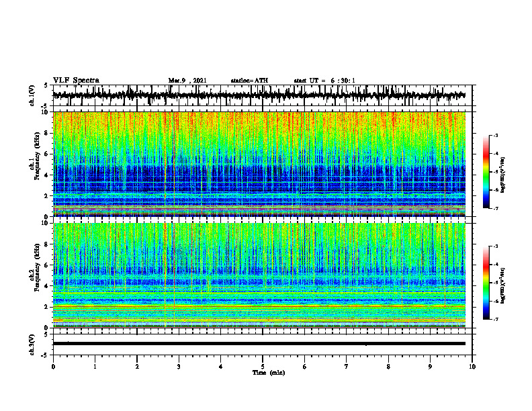Click ch.2 color bar 'log(PSD)(V²/Hz)' label

click(503, 285)
